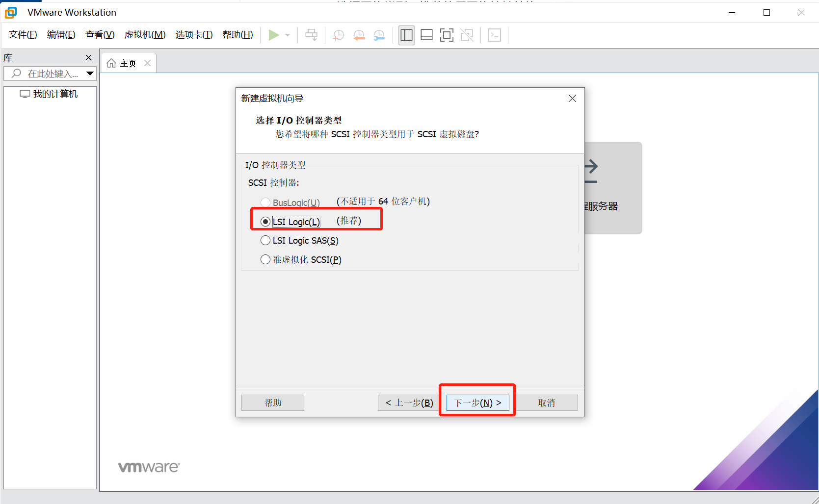Screen dimensions: 819x504
Task: Open the 虚拟机(M) menu
Action: 145,34
